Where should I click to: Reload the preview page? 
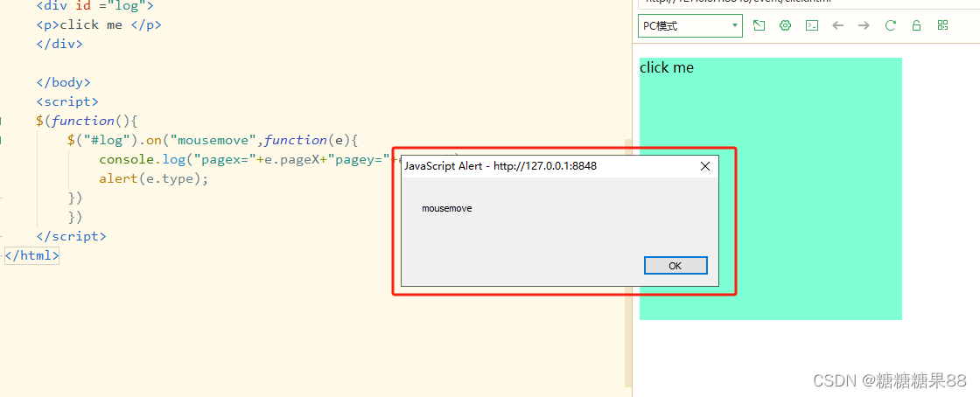[890, 25]
